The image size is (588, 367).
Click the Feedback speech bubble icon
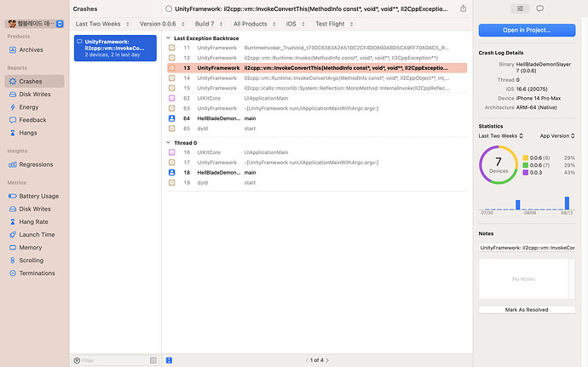coord(13,120)
